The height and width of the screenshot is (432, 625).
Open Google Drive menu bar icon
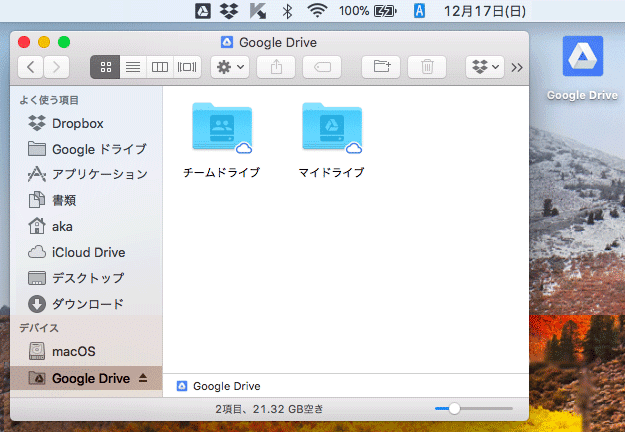[x=203, y=11]
